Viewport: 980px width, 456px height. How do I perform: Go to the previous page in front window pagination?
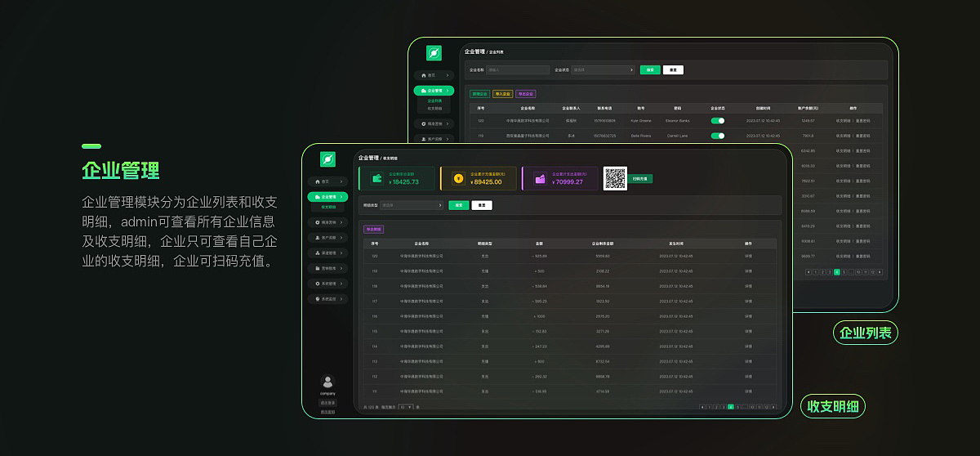(x=702, y=407)
